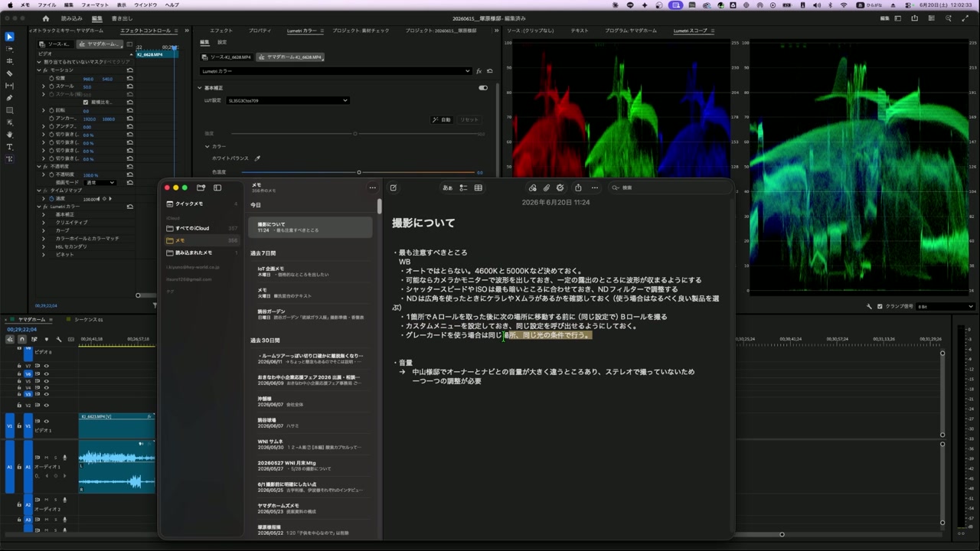This screenshot has height=551, width=980.
Task: Toggle the uniform scale checkbox
Action: [86, 102]
